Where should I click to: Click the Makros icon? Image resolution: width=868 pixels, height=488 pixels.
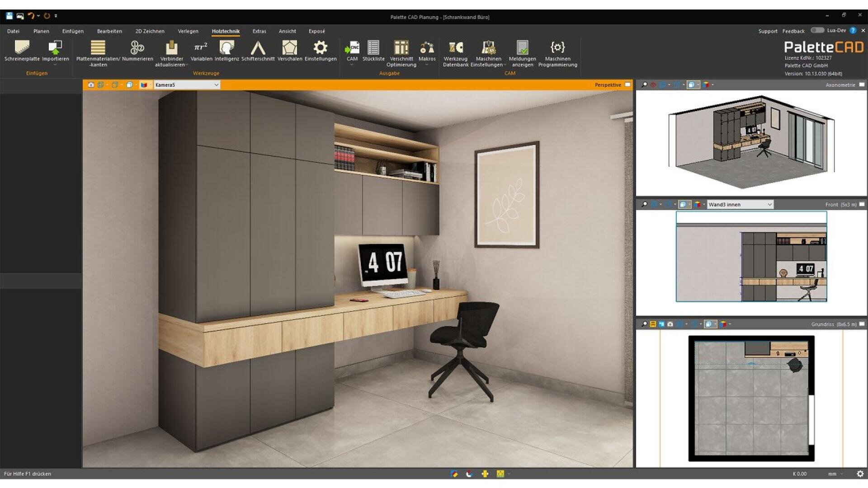427,48
